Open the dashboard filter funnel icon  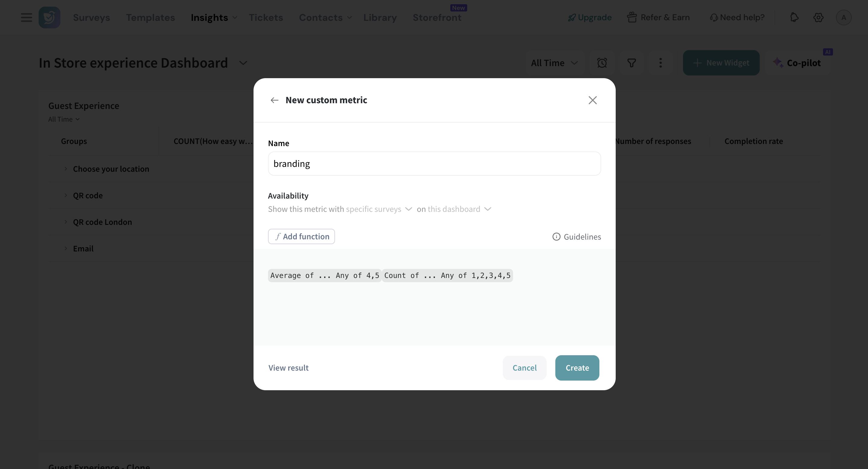[x=631, y=63]
